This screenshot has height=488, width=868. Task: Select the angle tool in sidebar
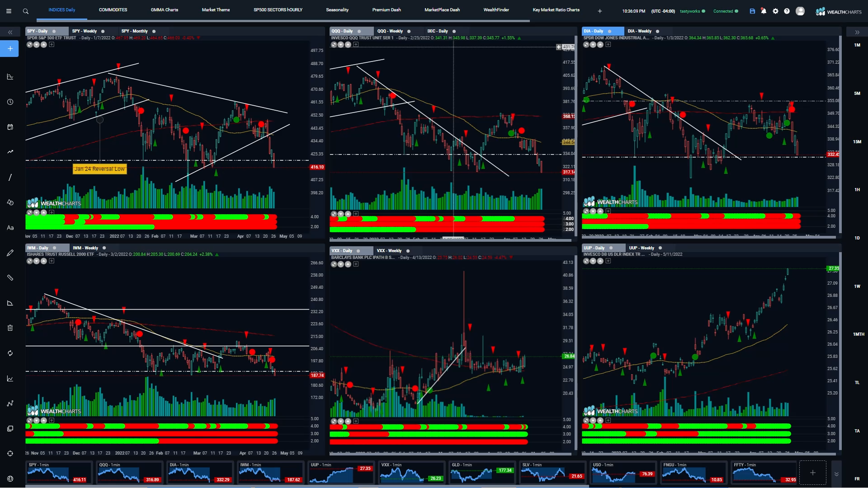[x=10, y=303]
